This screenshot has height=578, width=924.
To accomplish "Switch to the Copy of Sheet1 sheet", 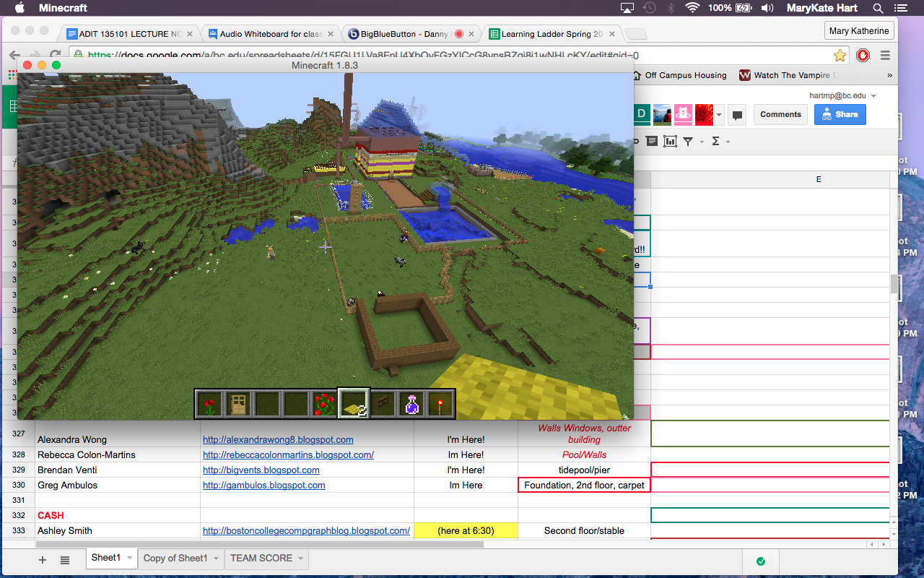I will [183, 558].
